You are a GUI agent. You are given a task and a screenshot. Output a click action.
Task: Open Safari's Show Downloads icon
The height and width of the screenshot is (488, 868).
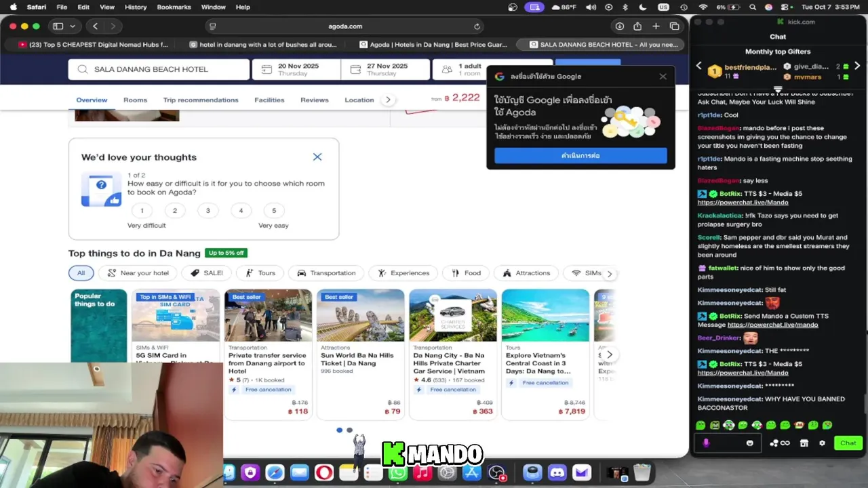click(619, 26)
